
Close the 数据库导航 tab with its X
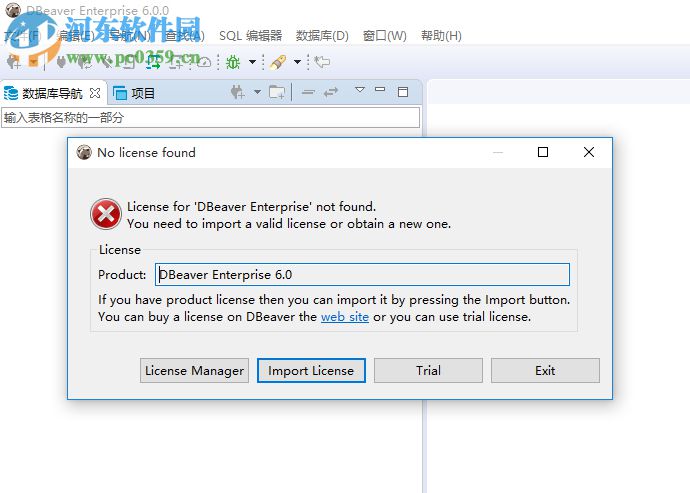95,93
